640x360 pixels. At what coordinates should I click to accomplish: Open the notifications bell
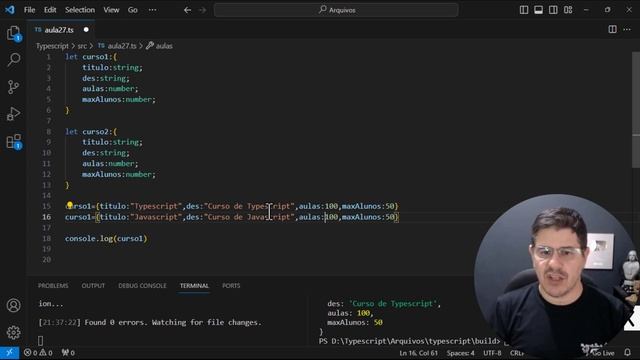tap(627, 352)
